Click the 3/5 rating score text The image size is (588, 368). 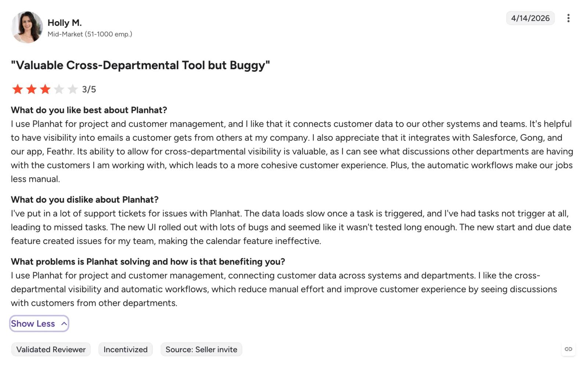pos(89,89)
